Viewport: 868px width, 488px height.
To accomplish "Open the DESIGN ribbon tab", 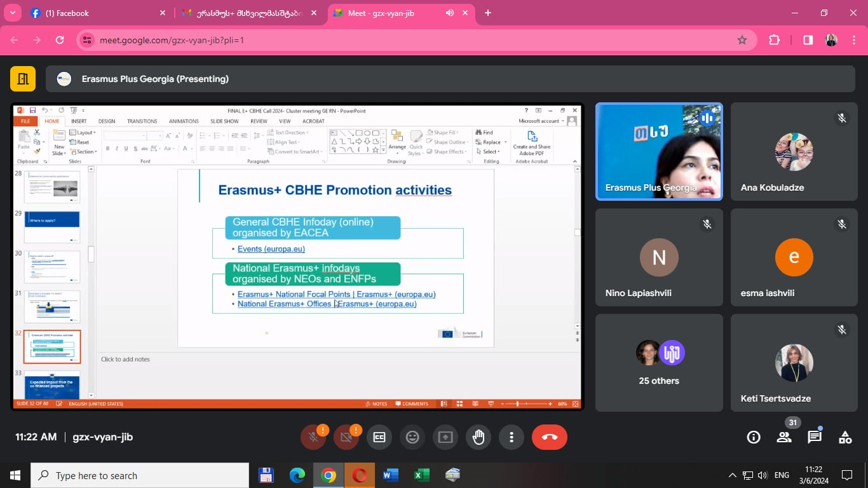I will click(x=107, y=121).
